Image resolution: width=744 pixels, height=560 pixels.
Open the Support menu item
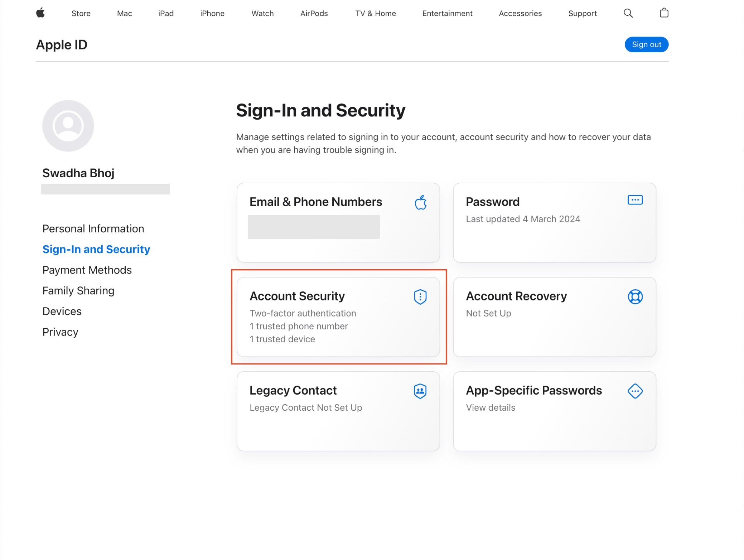[582, 13]
